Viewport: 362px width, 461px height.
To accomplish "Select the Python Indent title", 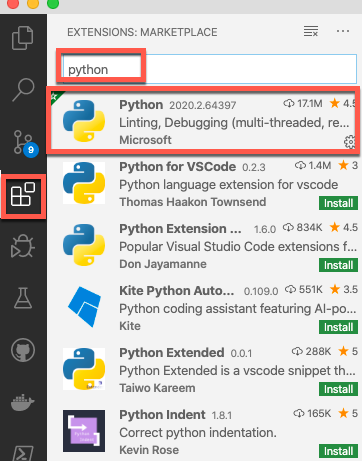I will (x=162, y=414).
